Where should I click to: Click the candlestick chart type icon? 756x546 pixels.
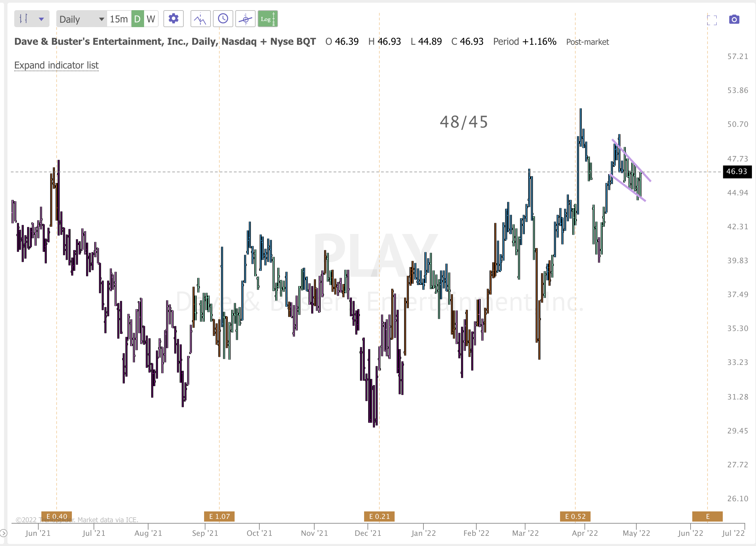point(24,19)
